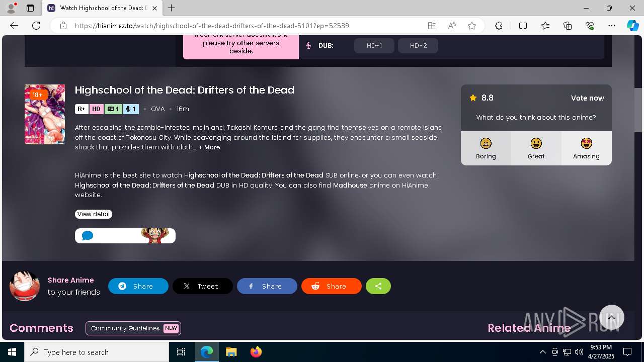Expand the description with + More
This screenshot has height=362, width=644.
point(209,147)
